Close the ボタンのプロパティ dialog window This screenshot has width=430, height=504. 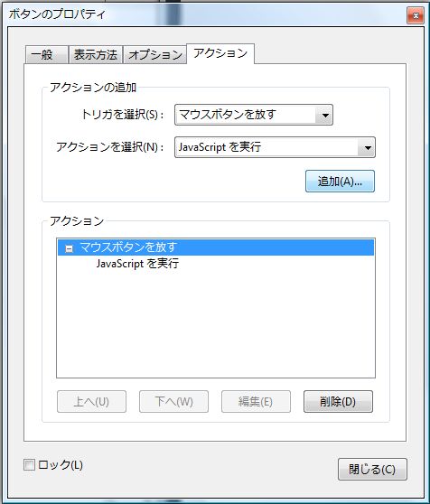pos(416,15)
